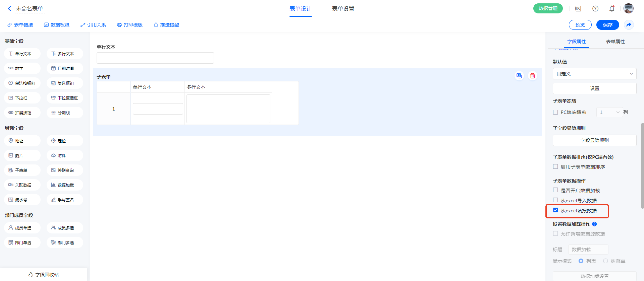
Task: Open the 字段回收站 recycle bin
Action: pos(44,275)
